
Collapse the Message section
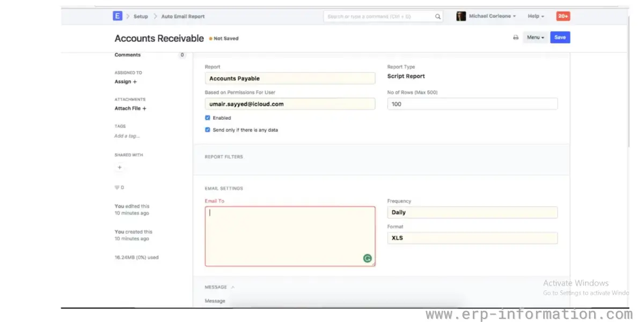(x=219, y=287)
